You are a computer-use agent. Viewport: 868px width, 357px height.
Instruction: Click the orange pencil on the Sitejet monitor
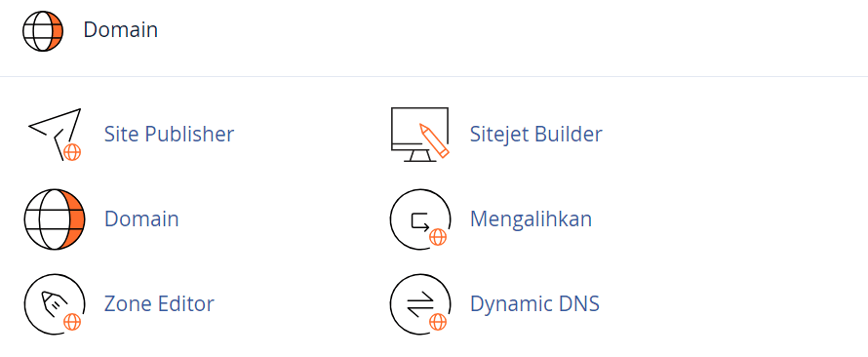(435, 140)
